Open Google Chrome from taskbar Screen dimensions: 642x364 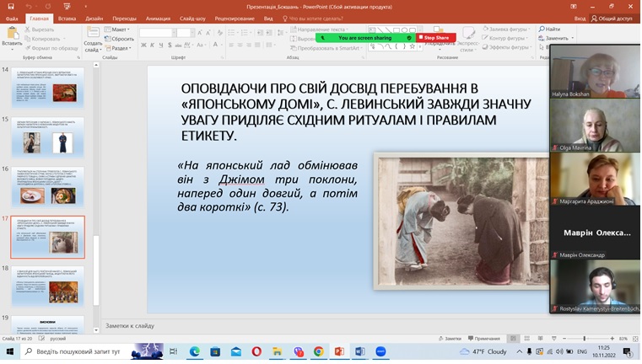coord(319,351)
